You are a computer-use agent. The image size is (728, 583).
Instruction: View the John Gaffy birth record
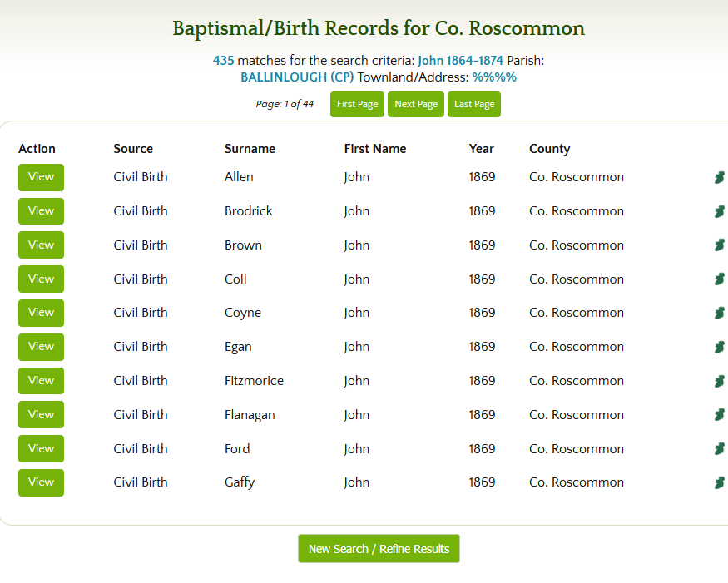(x=41, y=482)
